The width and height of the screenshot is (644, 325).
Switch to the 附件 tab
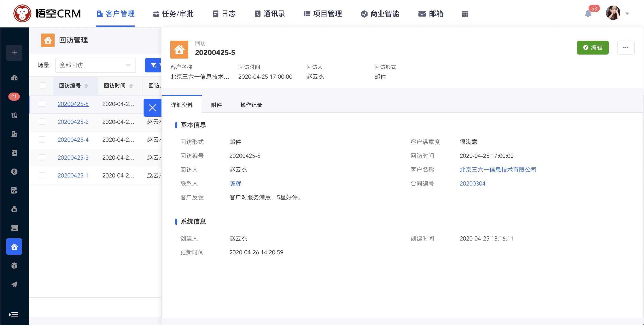pyautogui.click(x=216, y=105)
